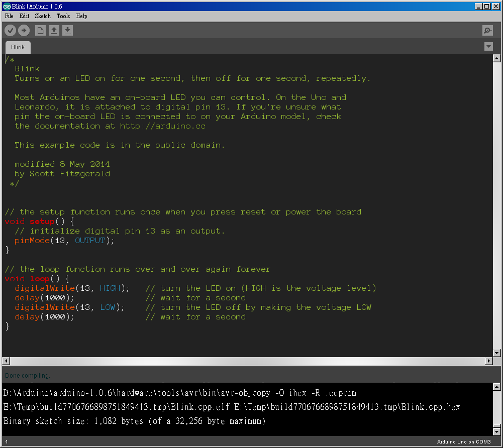
Task: Click 'modified 8 May 2014' comment line
Action: tap(62, 164)
